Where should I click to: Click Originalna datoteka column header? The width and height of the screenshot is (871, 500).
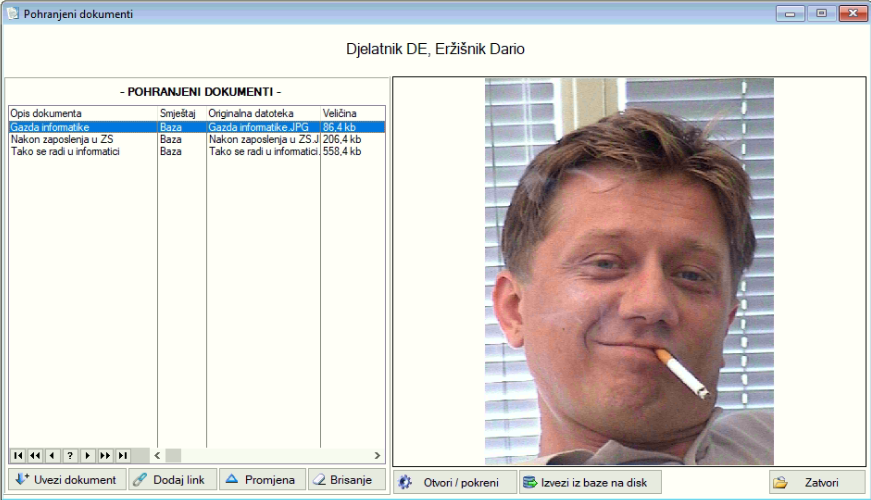point(263,113)
